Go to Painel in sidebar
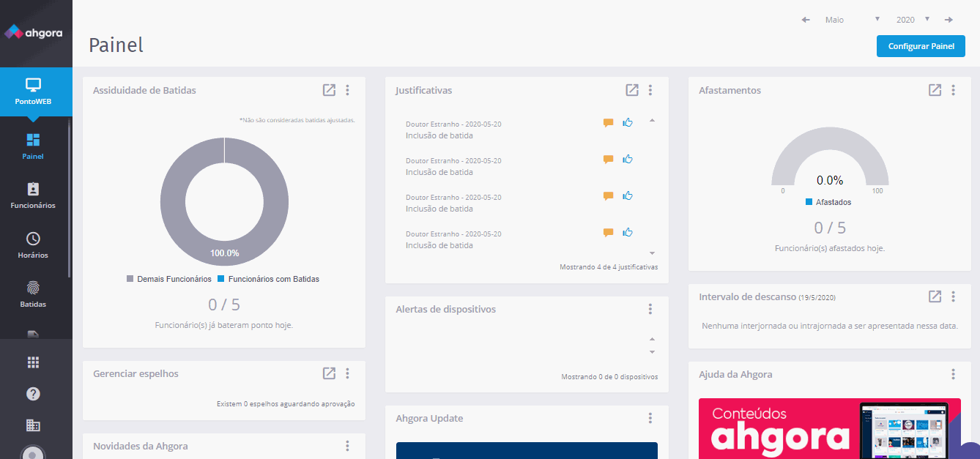Image resolution: width=980 pixels, height=459 pixels. point(33,146)
